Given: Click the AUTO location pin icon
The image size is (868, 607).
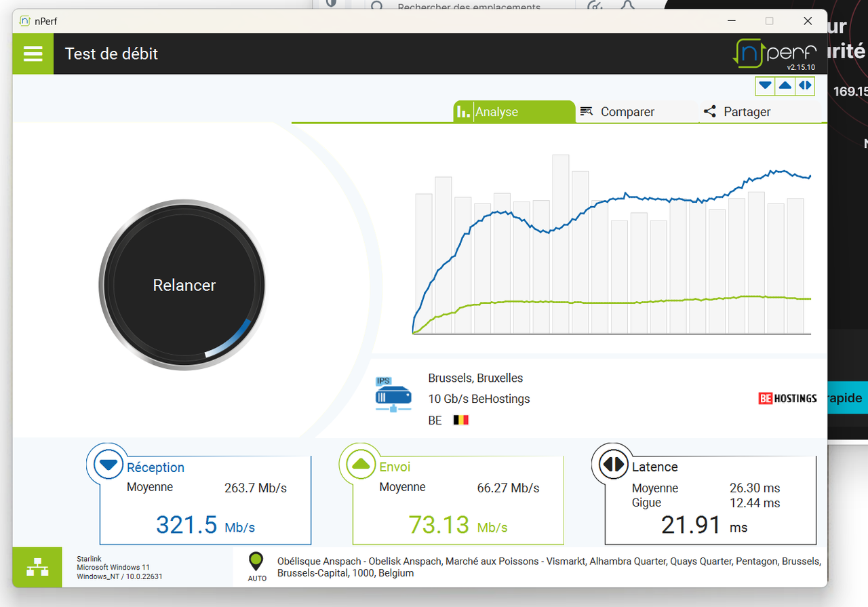Looking at the screenshot, I should [256, 567].
